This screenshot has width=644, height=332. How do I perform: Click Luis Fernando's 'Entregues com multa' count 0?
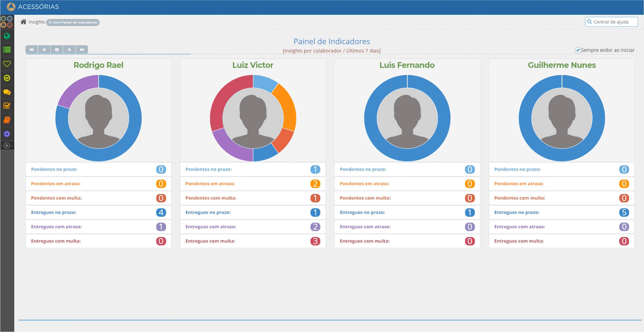pos(470,241)
